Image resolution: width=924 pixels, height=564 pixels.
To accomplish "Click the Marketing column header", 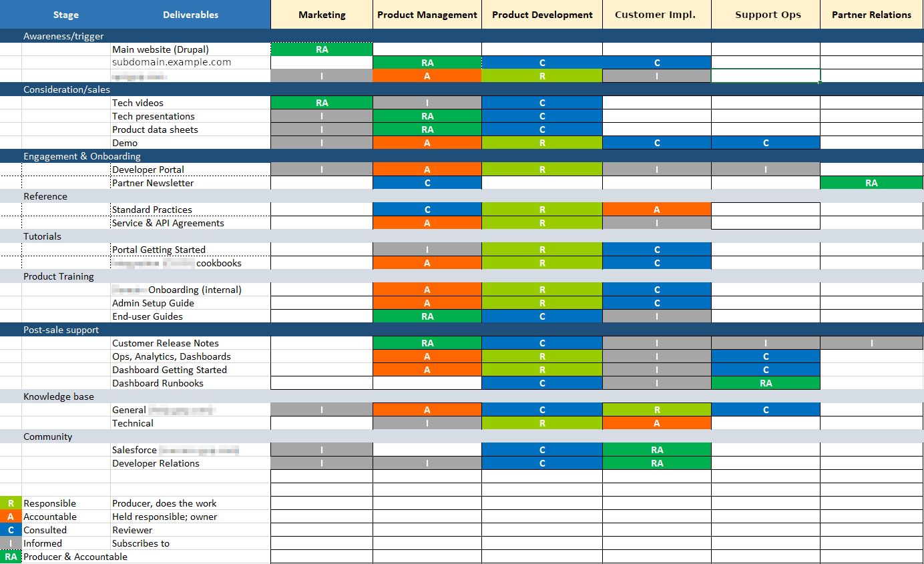I will [x=322, y=15].
